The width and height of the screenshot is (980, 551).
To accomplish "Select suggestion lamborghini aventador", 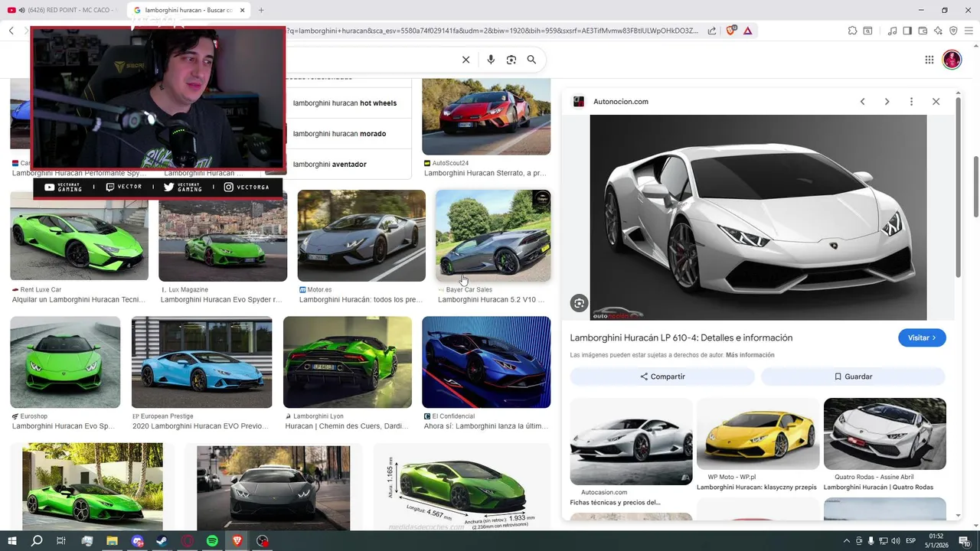I will 330,165.
